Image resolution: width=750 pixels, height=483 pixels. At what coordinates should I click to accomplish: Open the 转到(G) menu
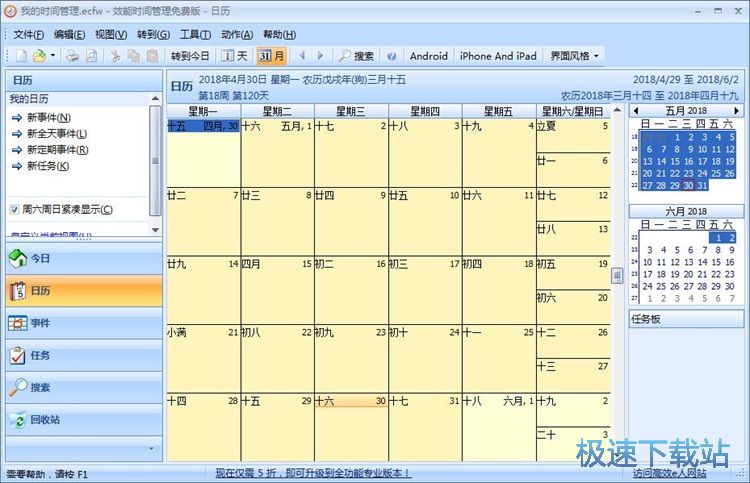(154, 34)
